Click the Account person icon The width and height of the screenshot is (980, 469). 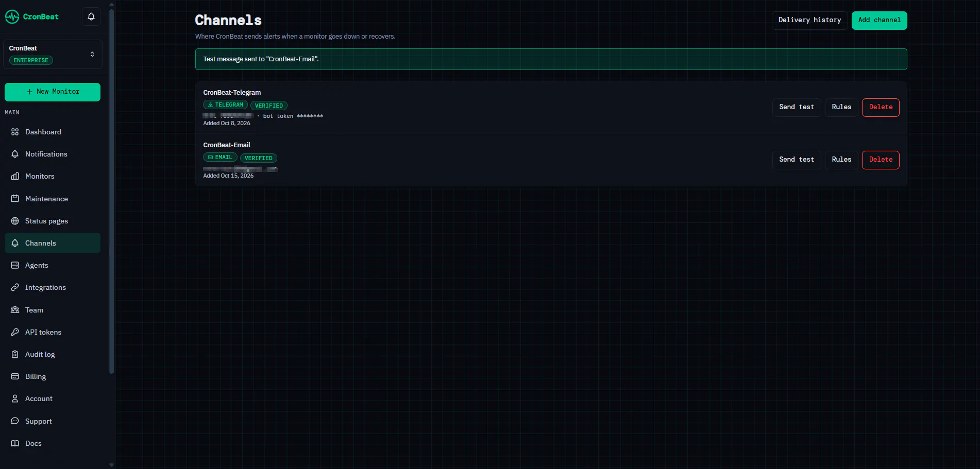pos(15,398)
